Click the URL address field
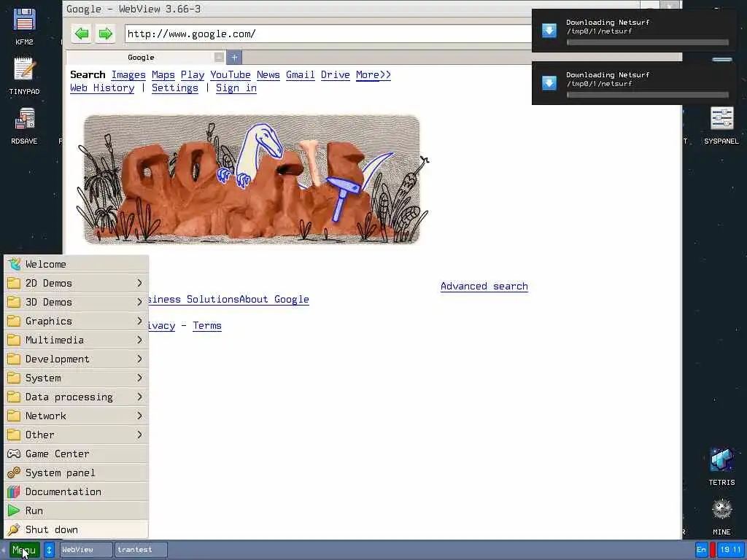Image resolution: width=747 pixels, height=560 pixels. click(328, 34)
